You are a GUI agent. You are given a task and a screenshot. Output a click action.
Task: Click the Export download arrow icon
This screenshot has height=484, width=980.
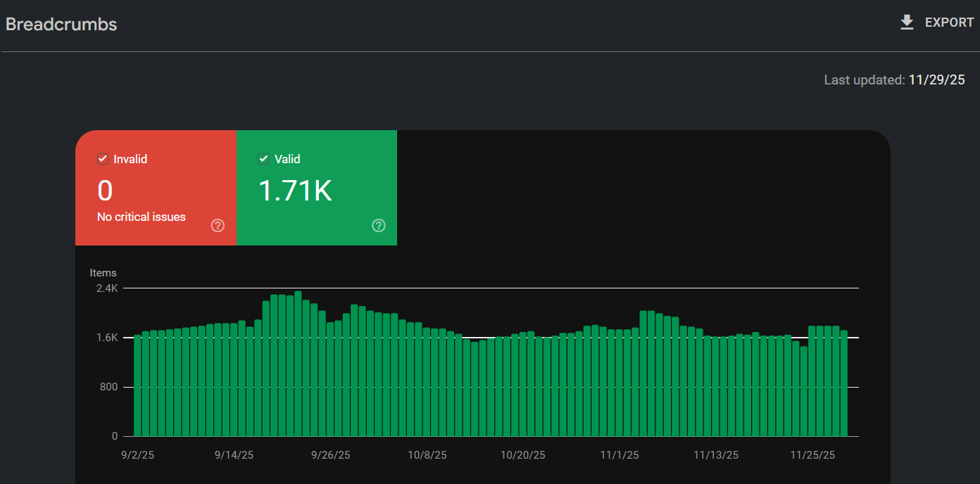tap(907, 23)
